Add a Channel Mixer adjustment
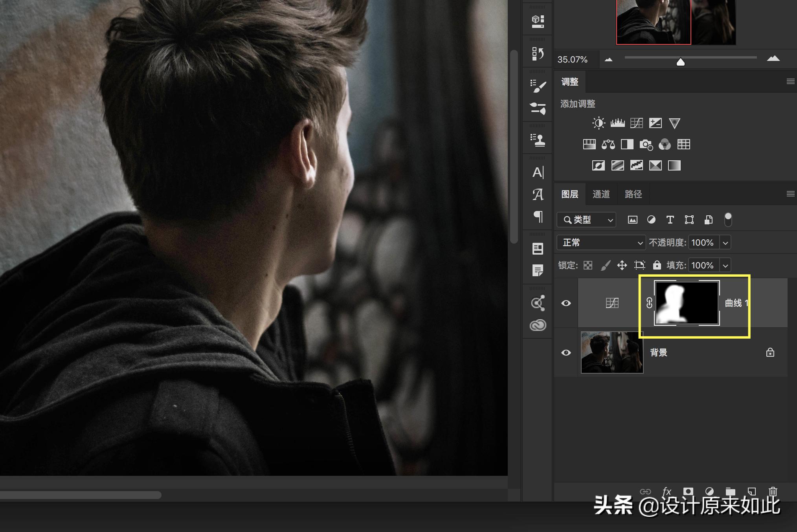 pos(665,145)
